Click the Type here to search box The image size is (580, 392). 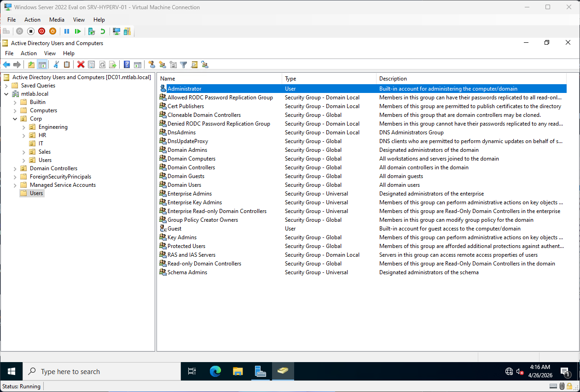coord(101,371)
